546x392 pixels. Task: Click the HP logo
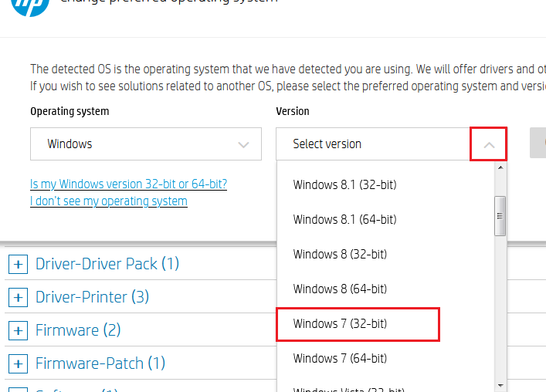30,6
